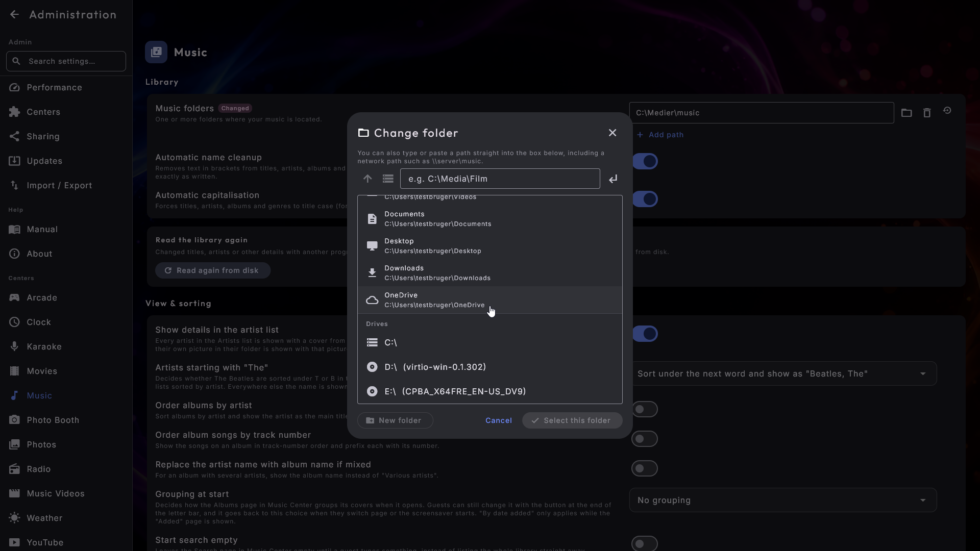Click the New folder button

pyautogui.click(x=395, y=420)
